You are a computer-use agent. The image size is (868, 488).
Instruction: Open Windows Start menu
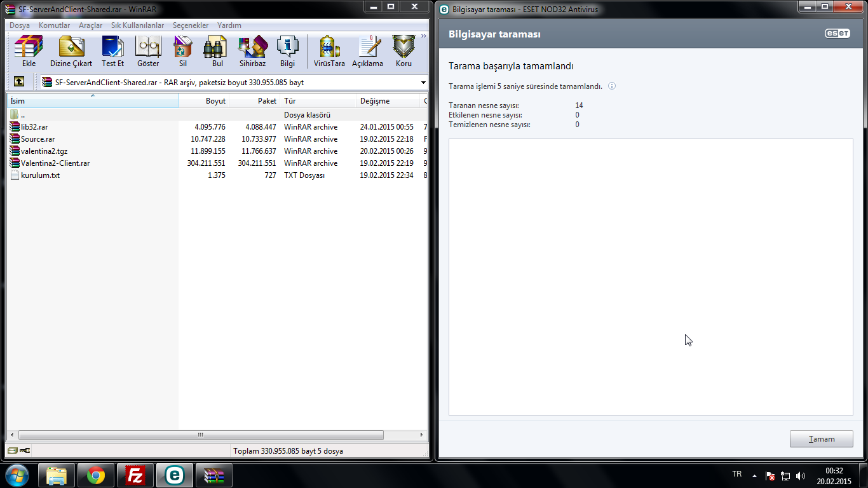(x=17, y=475)
